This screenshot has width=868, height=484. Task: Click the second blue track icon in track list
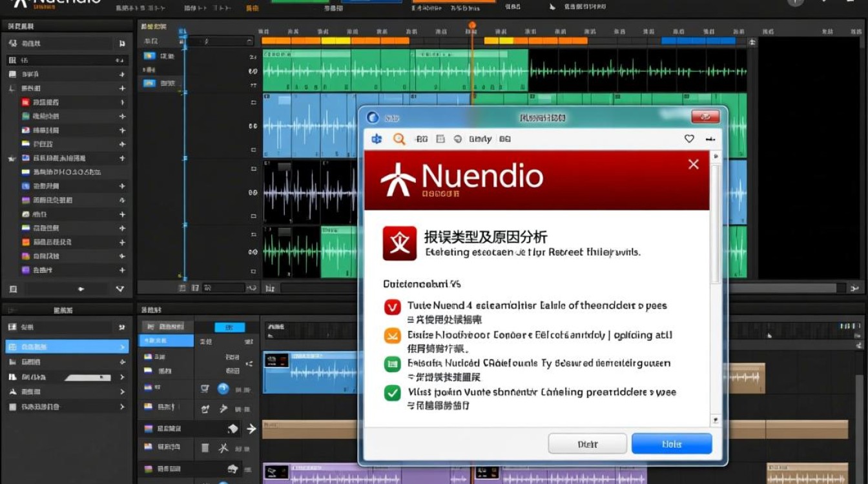[x=149, y=83]
